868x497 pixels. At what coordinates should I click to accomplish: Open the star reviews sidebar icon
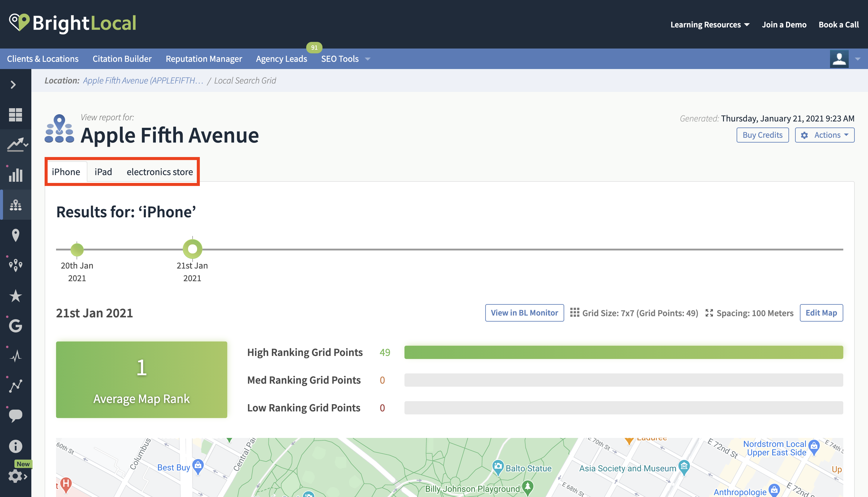coord(16,296)
